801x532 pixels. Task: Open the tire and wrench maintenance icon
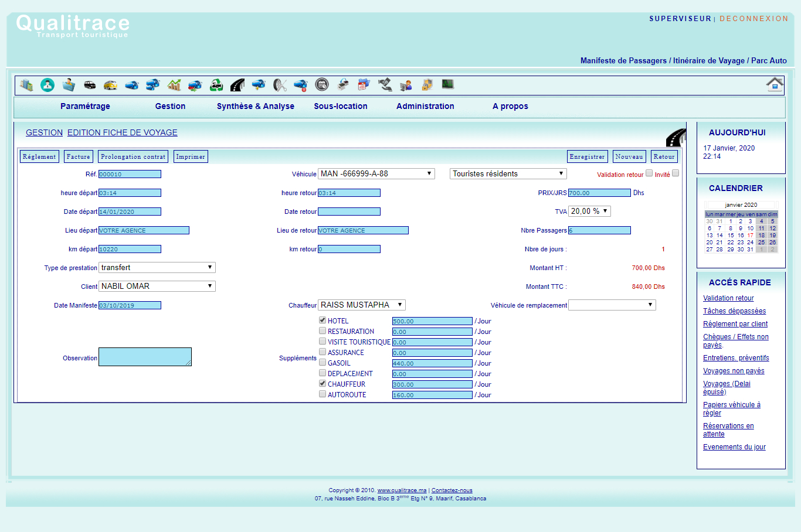pos(280,85)
